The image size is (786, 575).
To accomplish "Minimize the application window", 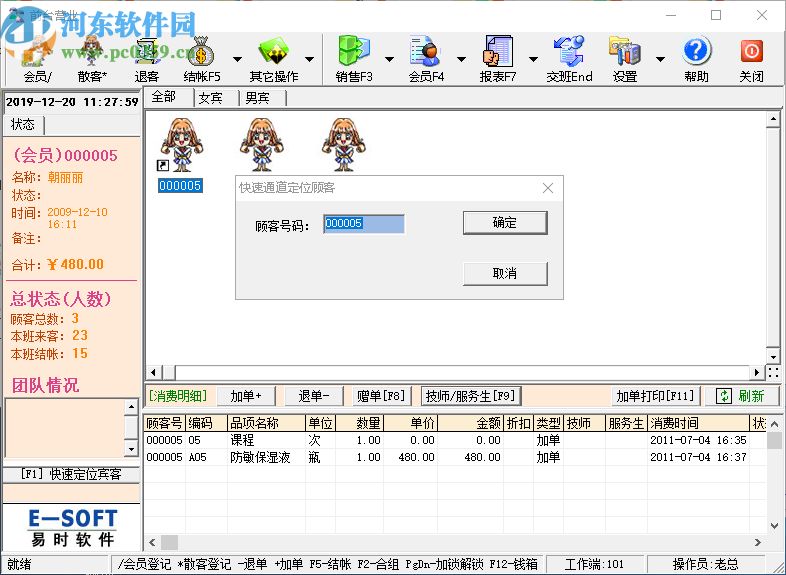I will click(671, 15).
